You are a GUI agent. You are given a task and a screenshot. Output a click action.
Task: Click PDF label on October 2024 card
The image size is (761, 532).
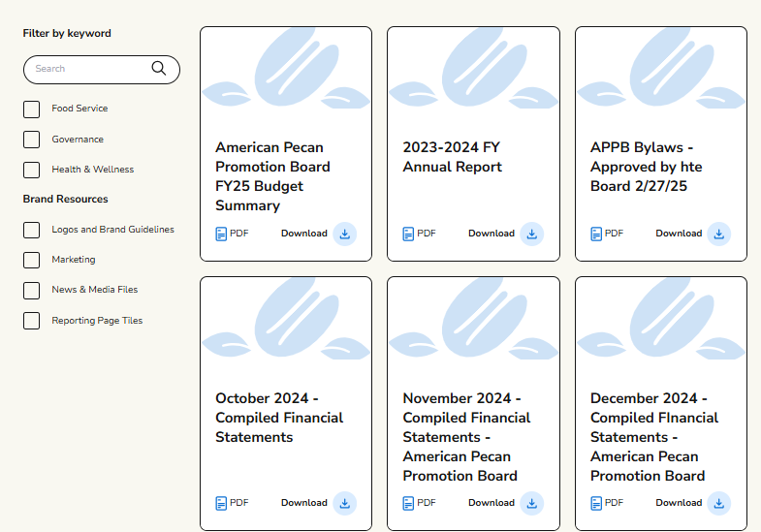239,503
